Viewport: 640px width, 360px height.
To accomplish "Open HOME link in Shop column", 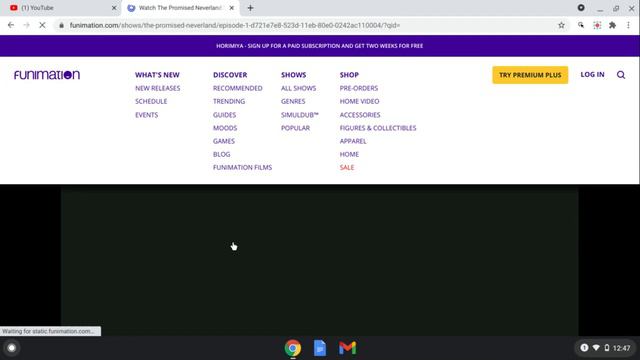I will coord(349,154).
